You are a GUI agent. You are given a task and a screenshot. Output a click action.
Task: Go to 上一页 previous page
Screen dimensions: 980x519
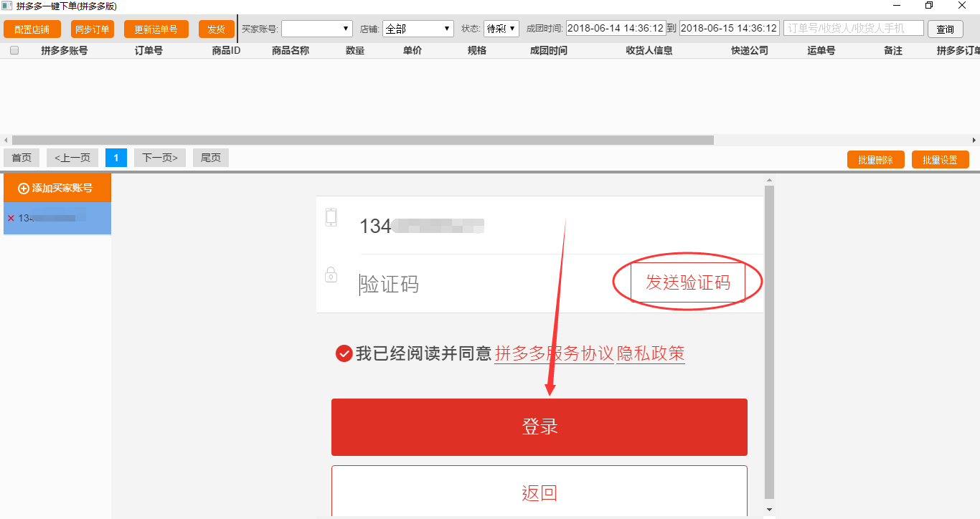coord(72,158)
